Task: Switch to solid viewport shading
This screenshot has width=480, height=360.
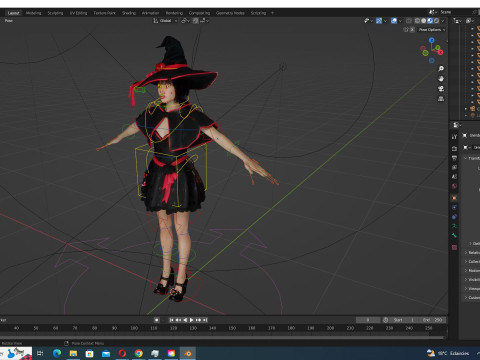Action: click(x=424, y=21)
